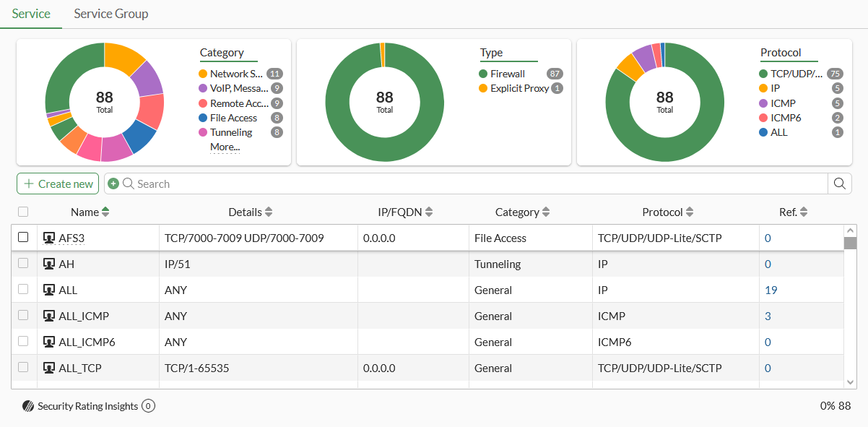
Task: Sort by the Category column arrows
Action: click(546, 212)
